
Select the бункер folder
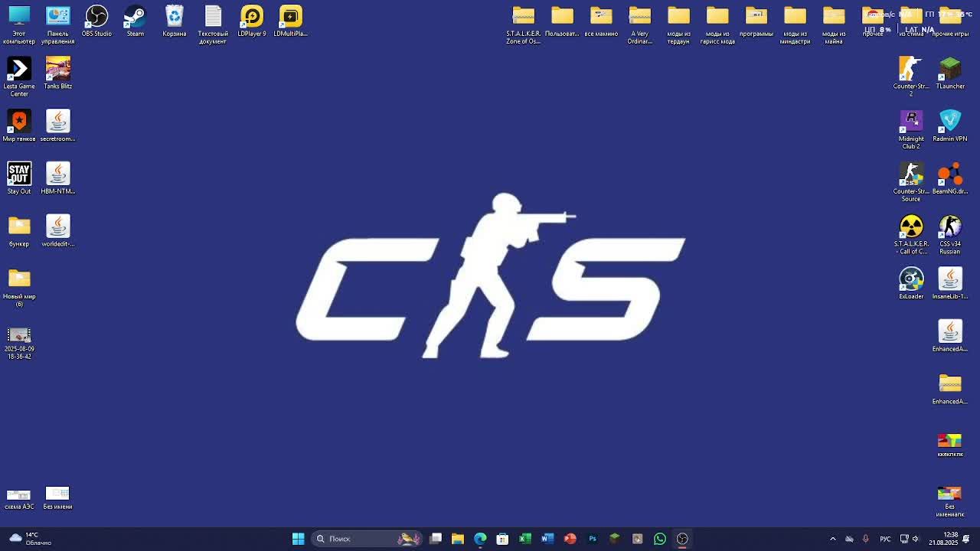coord(19,230)
